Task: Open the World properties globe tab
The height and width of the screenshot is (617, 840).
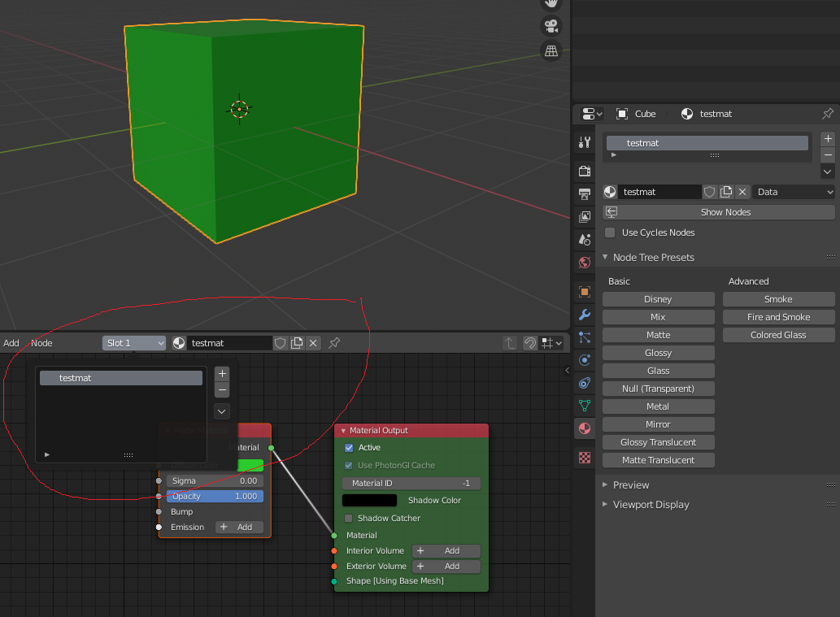Action: click(x=584, y=263)
